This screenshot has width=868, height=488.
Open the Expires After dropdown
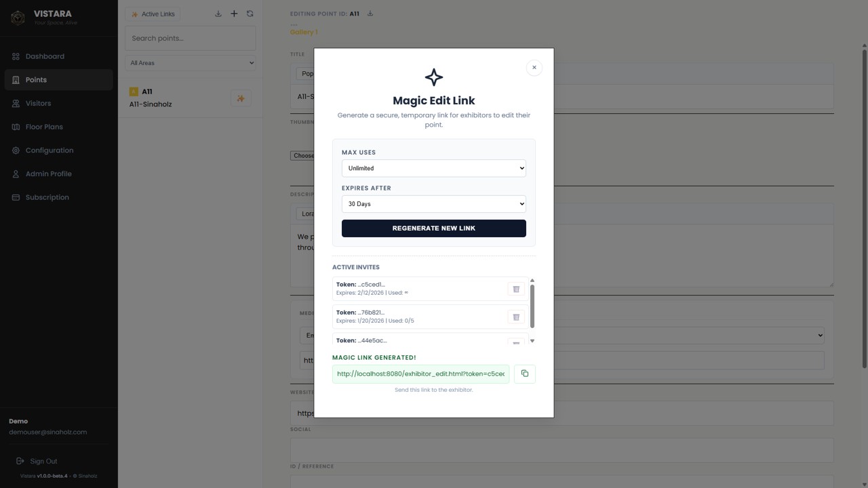point(433,204)
